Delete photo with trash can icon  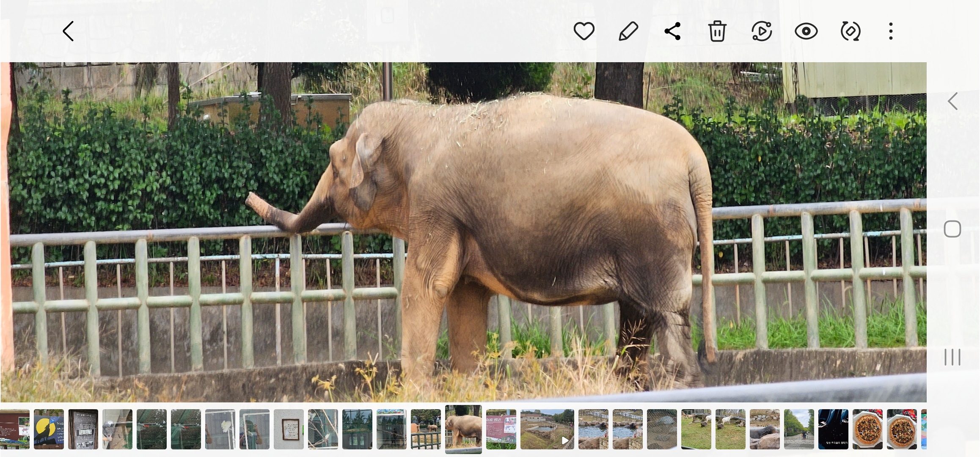717,31
